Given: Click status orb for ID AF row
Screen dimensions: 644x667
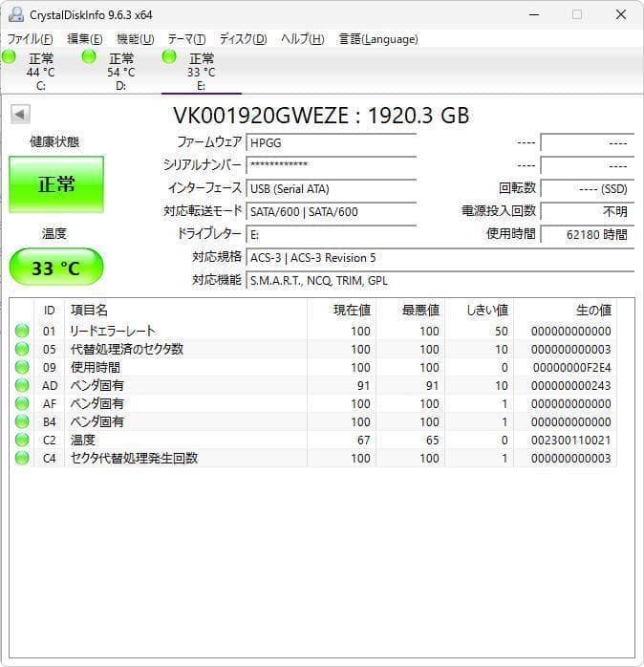Looking at the screenshot, I should coord(22,403).
